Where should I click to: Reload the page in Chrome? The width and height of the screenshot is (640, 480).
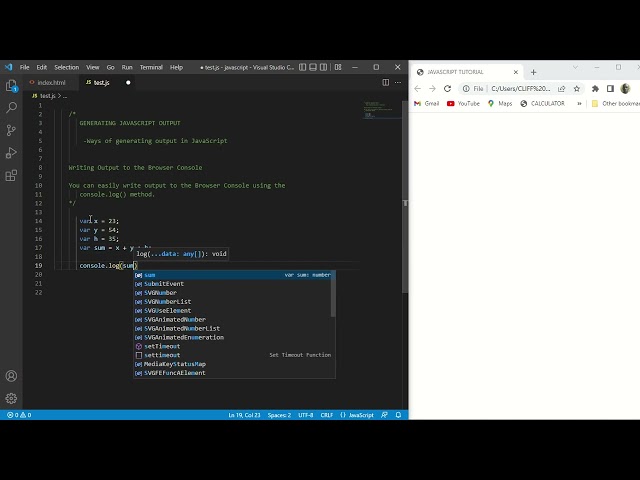coord(447,89)
